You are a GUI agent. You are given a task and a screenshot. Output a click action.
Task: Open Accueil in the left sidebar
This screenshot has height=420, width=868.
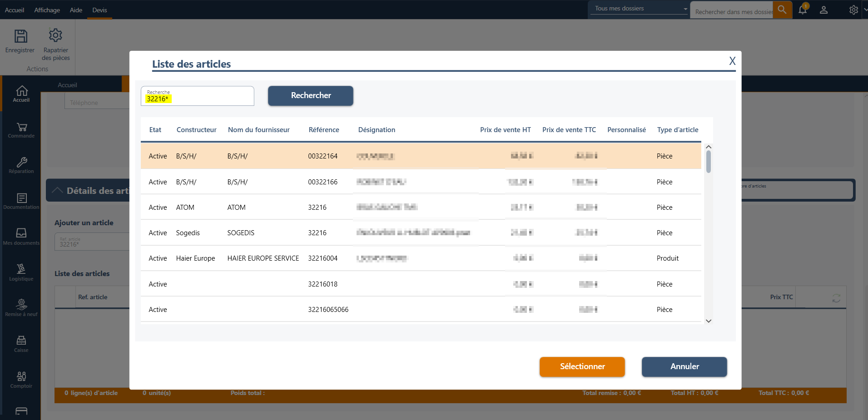coord(21,94)
